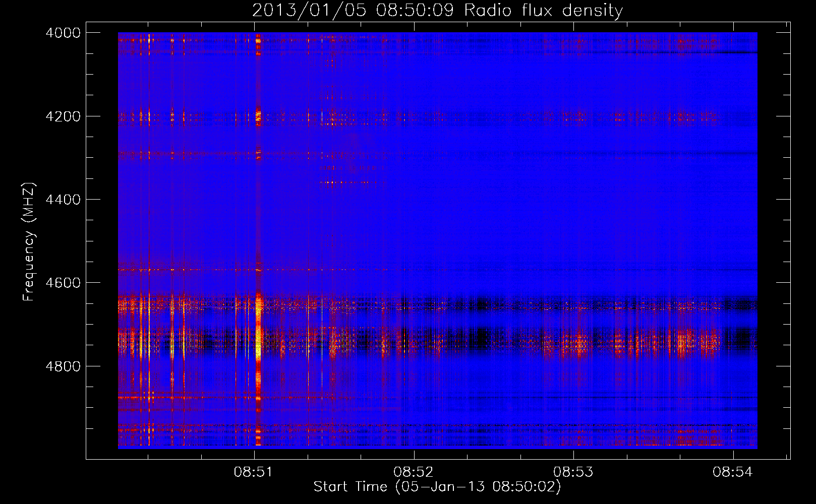Click the plot title "2013/01/05 08:50:09 Radio flux density"
This screenshot has height=504, width=816.
click(437, 11)
